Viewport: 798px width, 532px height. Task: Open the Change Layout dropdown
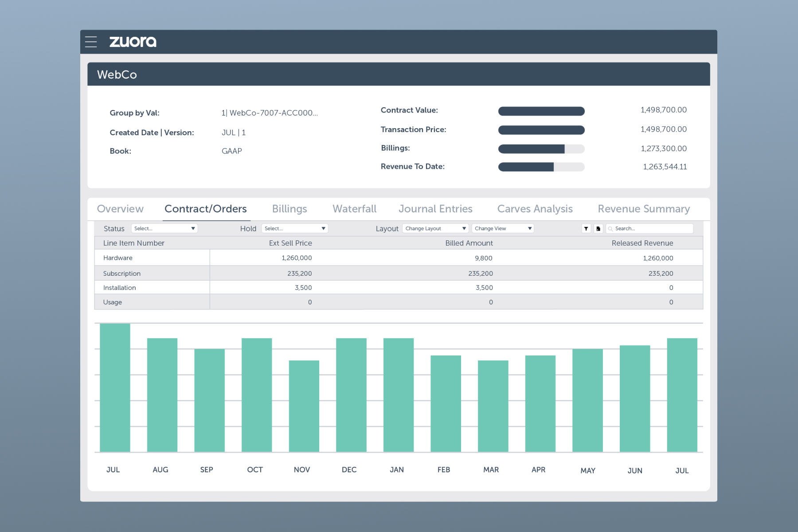click(435, 228)
